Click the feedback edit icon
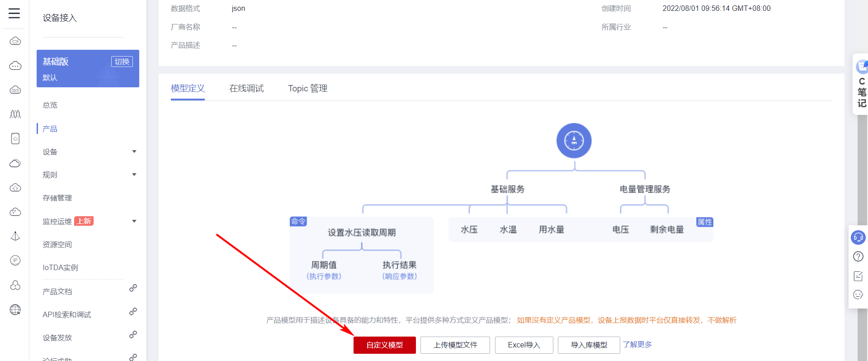This screenshot has height=361, width=868. point(858,276)
